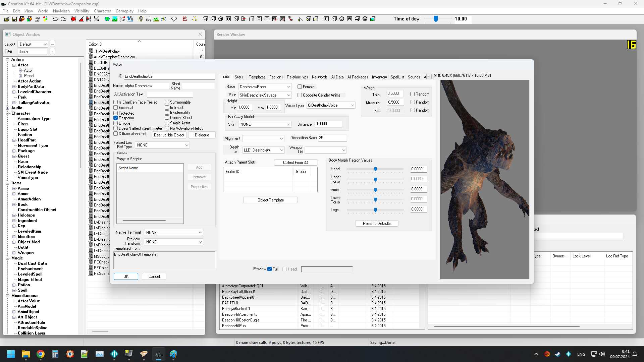
Task: Tick the Female checkbox
Action: tap(300, 87)
